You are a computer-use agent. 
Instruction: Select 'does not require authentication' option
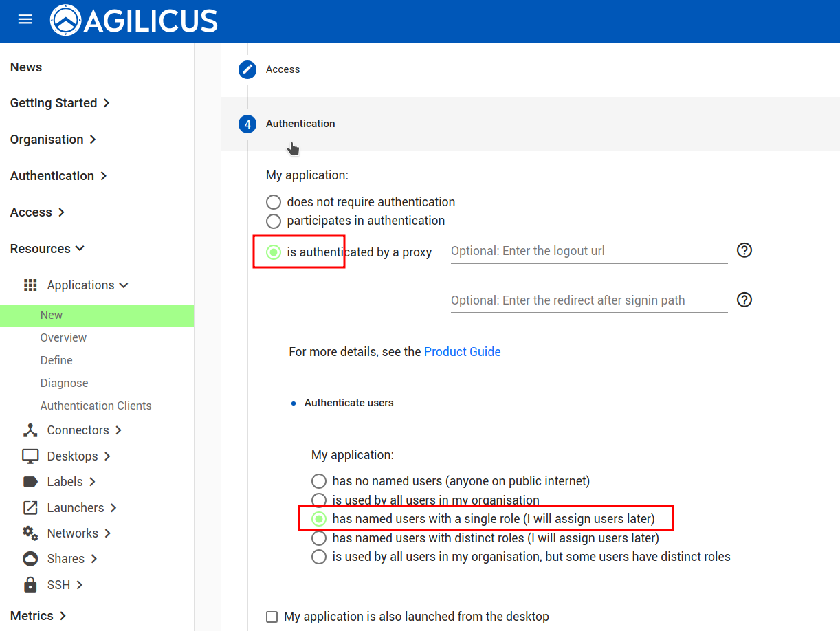click(274, 202)
